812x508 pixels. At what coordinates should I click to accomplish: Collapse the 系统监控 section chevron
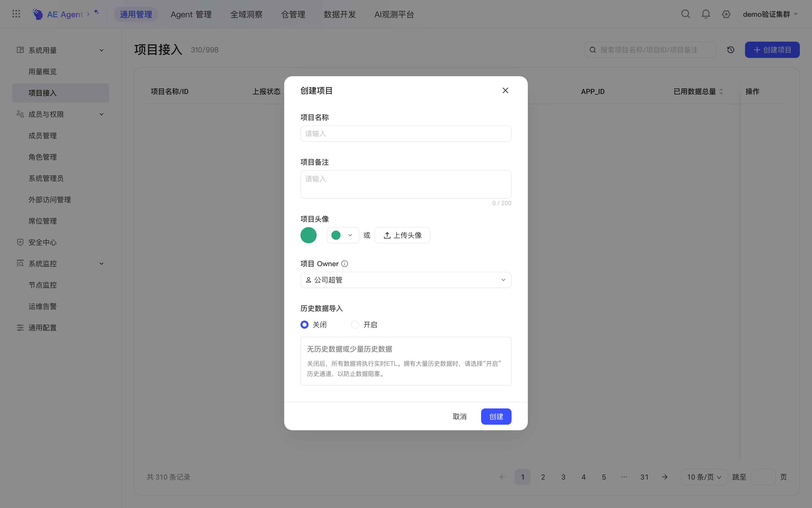click(x=101, y=264)
